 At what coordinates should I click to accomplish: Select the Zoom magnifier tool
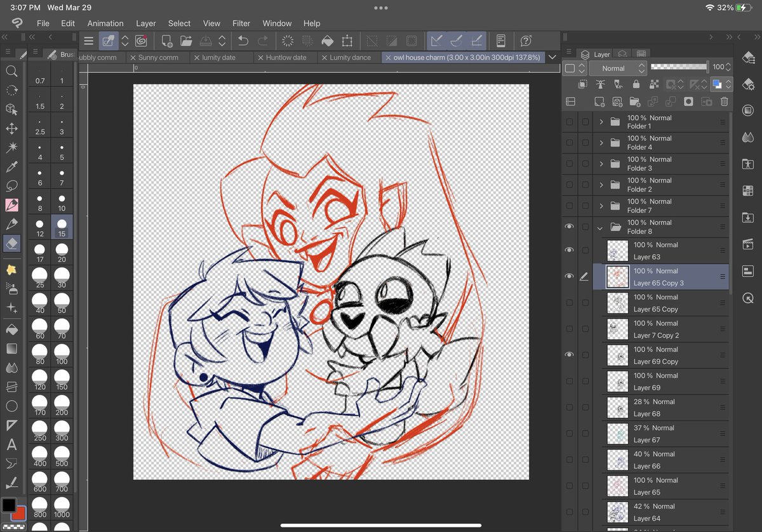[x=11, y=71]
